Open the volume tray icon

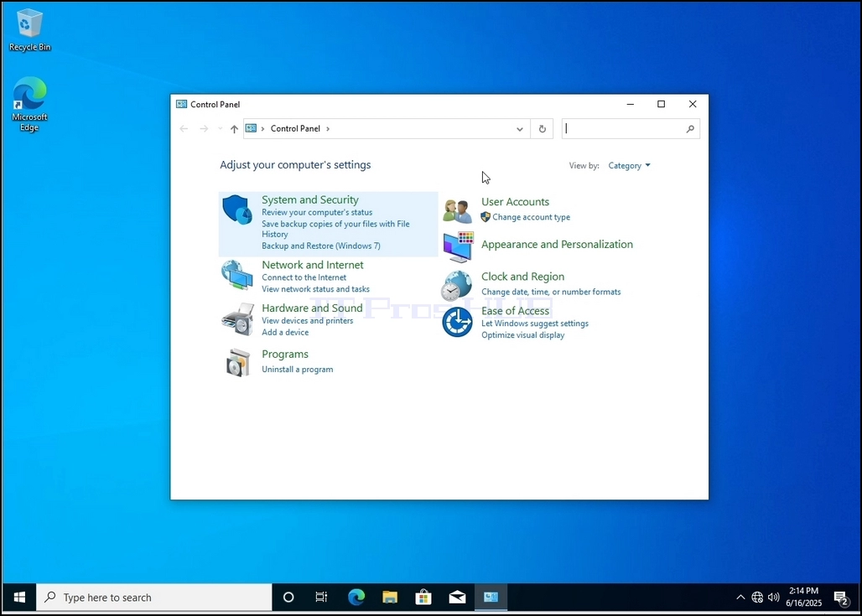773,598
